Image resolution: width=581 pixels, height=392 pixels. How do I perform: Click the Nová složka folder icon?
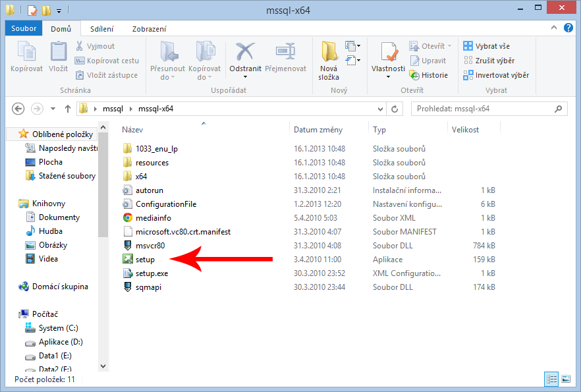click(329, 53)
